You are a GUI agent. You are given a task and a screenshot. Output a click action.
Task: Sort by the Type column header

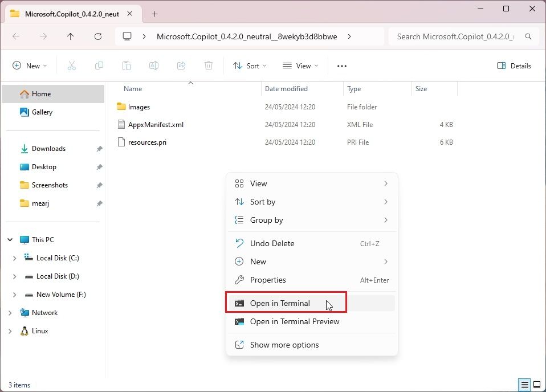tap(377, 89)
